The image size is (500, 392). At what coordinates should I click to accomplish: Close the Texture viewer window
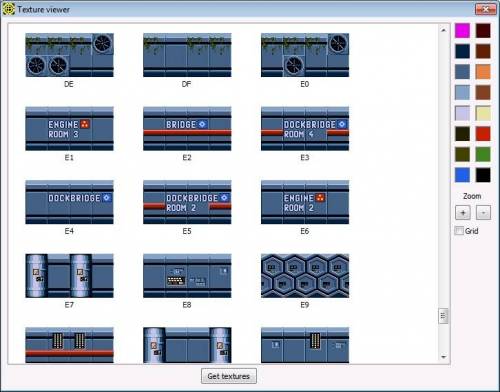coord(486,9)
